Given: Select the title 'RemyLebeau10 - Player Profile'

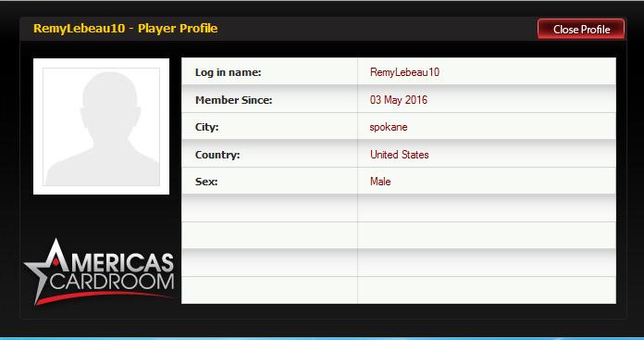Looking at the screenshot, I should [125, 29].
